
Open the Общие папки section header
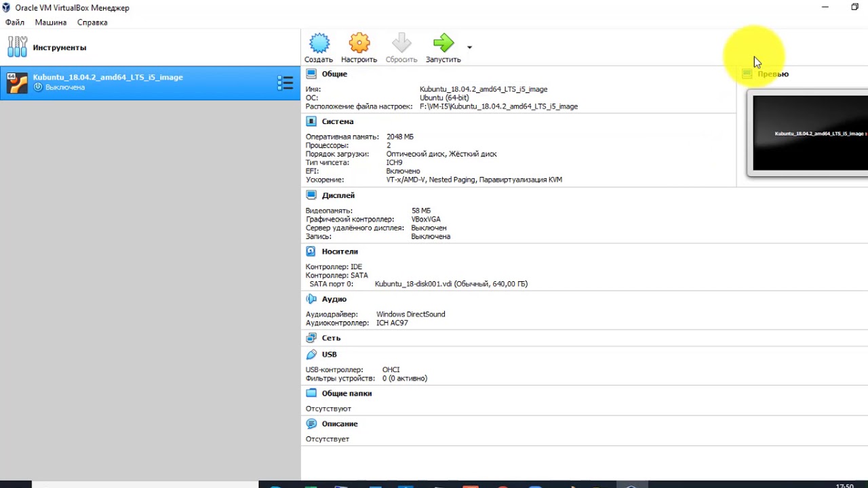(x=347, y=393)
